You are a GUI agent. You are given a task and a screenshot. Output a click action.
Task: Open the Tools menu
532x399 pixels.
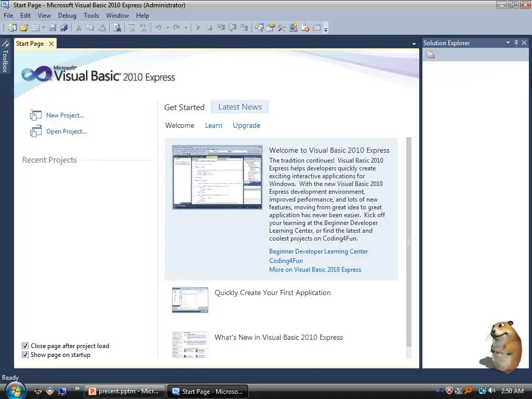pyautogui.click(x=91, y=16)
